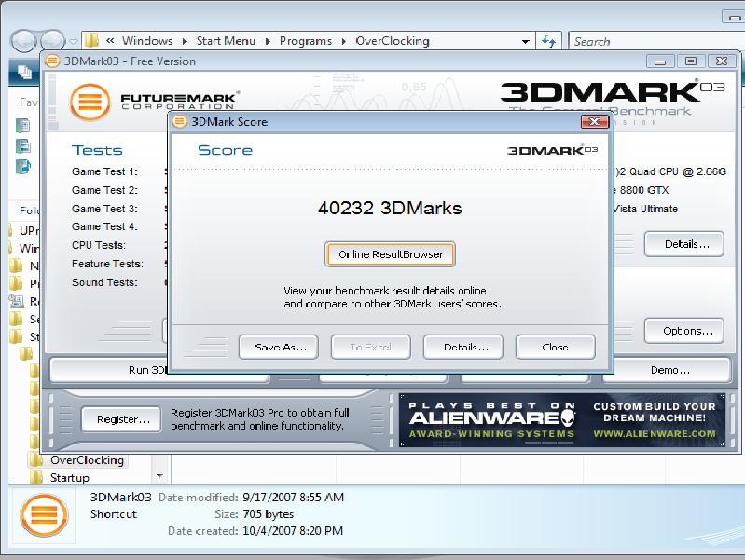Viewport: 745px width, 560px height.
Task: Click Date created value 10/4/2007 8:20 PM
Action: coord(293,530)
